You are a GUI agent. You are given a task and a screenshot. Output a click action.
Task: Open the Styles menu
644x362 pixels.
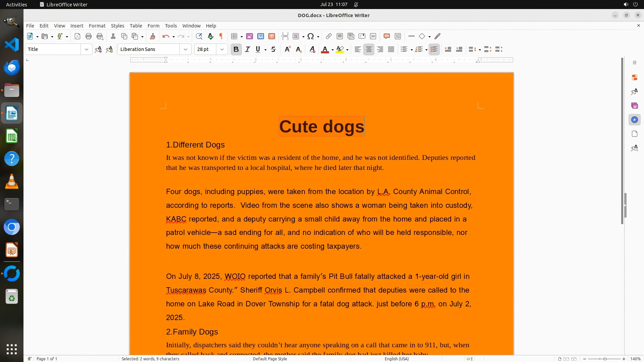click(117, 26)
